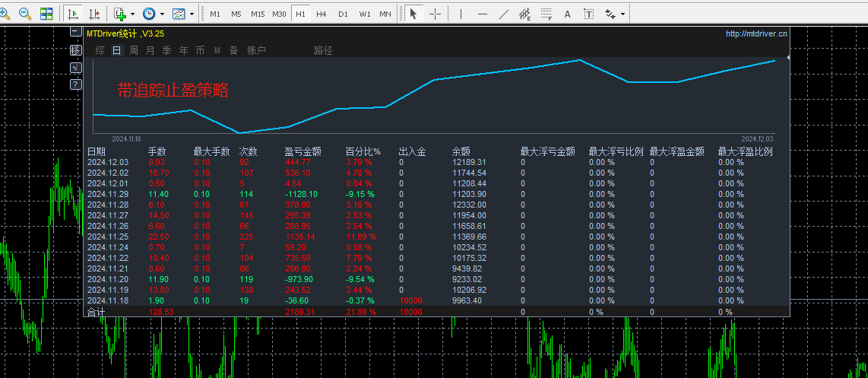The image size is (868, 378).
Task: Toggle the Auto Scroll chart icon
Action: [x=72, y=13]
